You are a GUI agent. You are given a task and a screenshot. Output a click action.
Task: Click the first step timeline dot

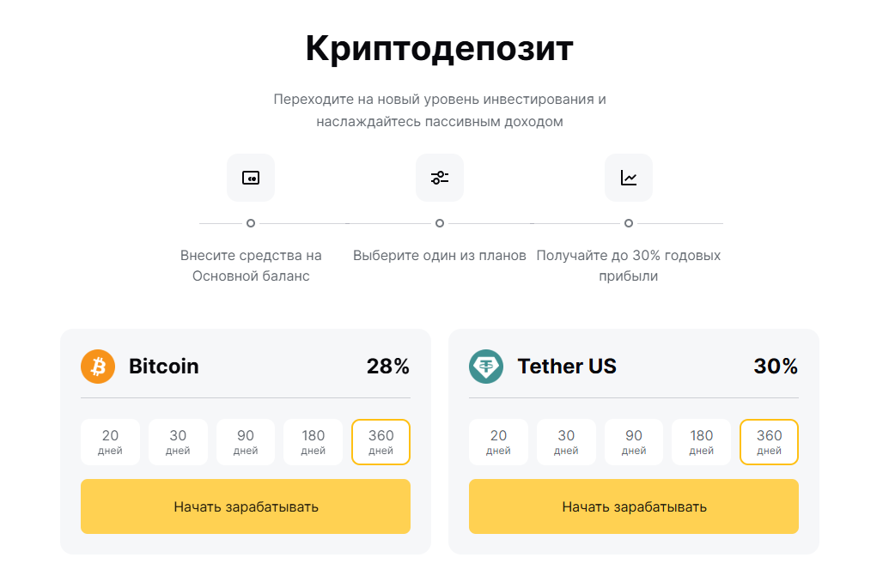pos(251,223)
